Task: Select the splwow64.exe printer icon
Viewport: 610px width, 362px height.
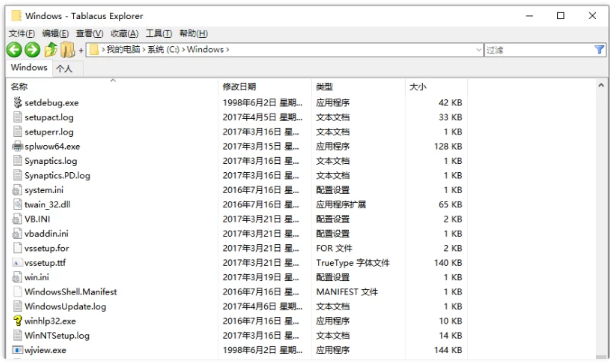Action: tap(18, 147)
